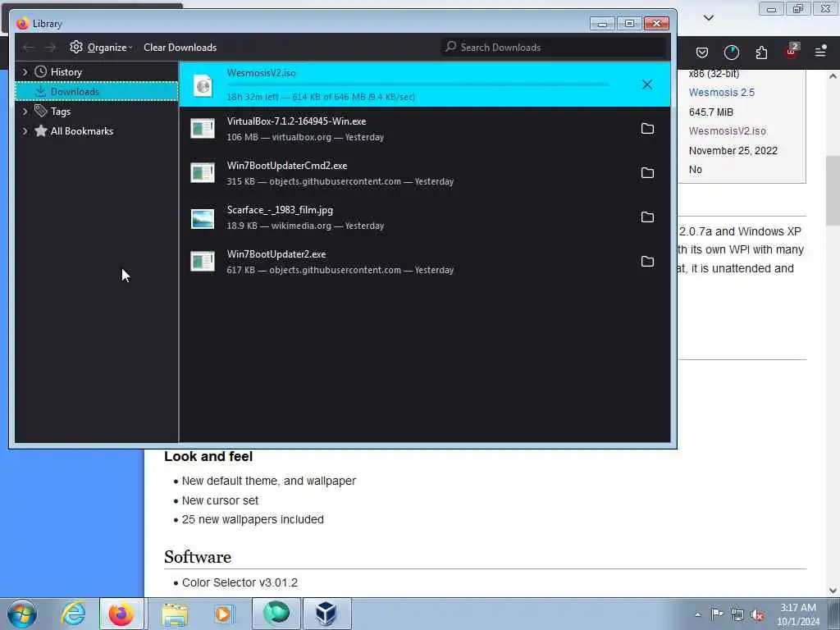
Task: Switch to Firefox on the taskbar
Action: pyautogui.click(x=121, y=614)
